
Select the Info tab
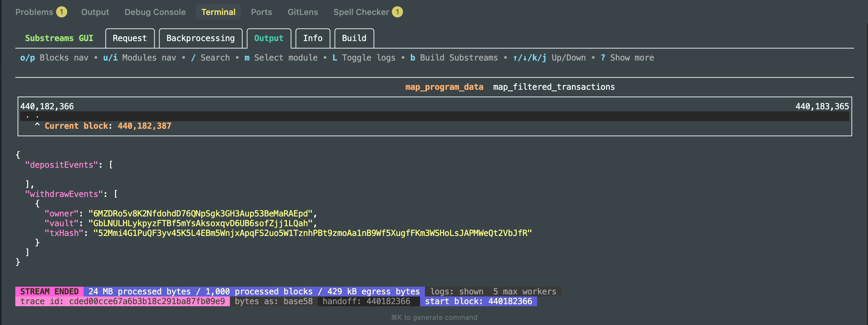tap(312, 38)
